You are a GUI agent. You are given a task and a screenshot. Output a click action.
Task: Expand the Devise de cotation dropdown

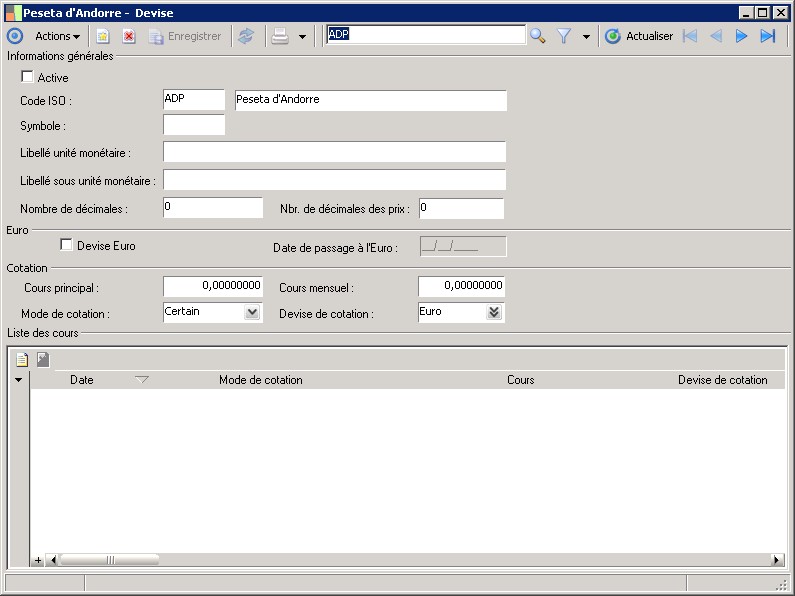pos(493,312)
